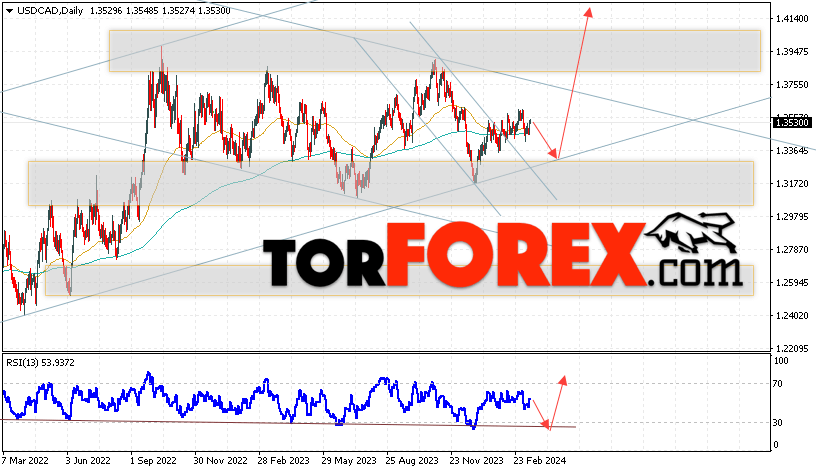Click the 30 Nov 2022 date label
Screen dimensions: 816x472
point(220,461)
